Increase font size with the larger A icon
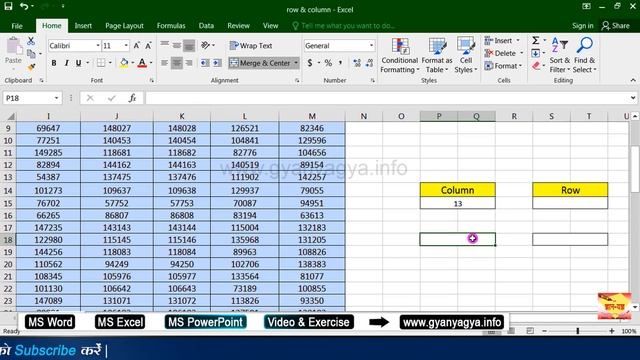This screenshot has height=360, width=640. click(137, 45)
